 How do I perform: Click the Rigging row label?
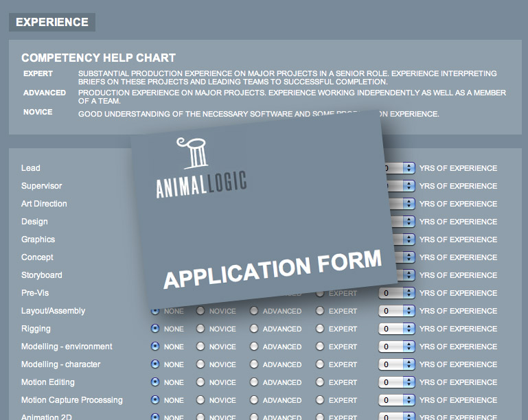(36, 329)
